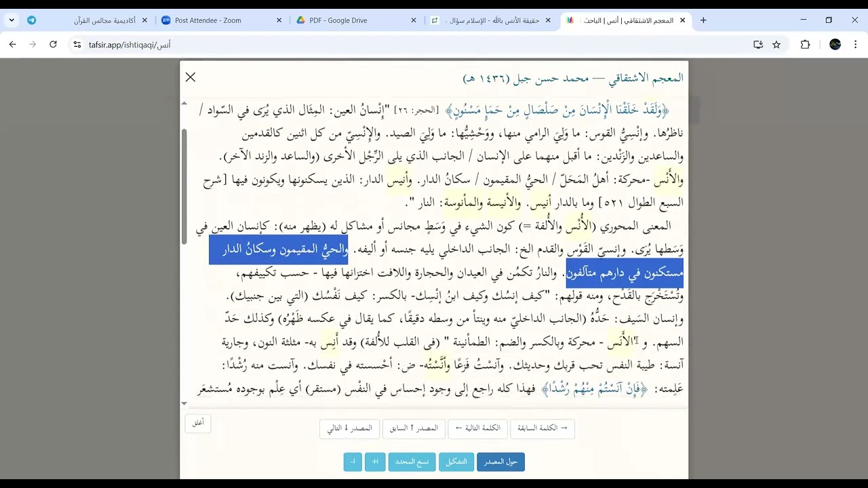Close the Post Attendee - Zoom tab
868x488 pixels.
click(x=279, y=20)
